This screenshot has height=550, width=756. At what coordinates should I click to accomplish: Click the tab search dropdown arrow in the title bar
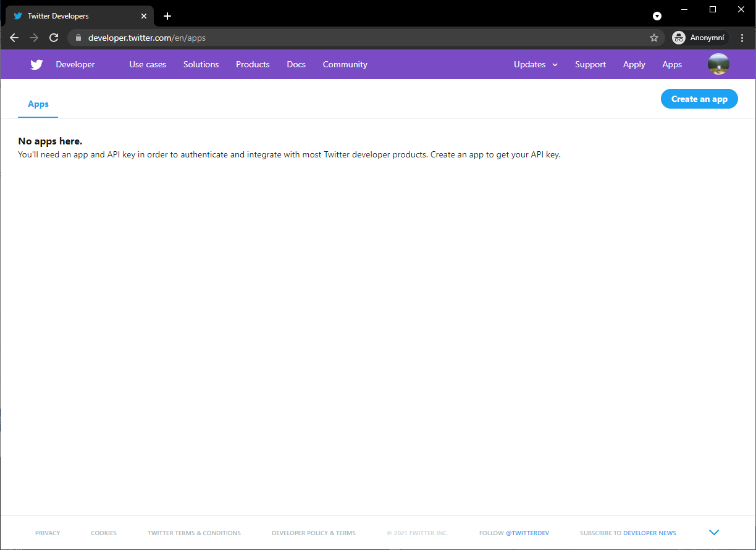tap(657, 16)
